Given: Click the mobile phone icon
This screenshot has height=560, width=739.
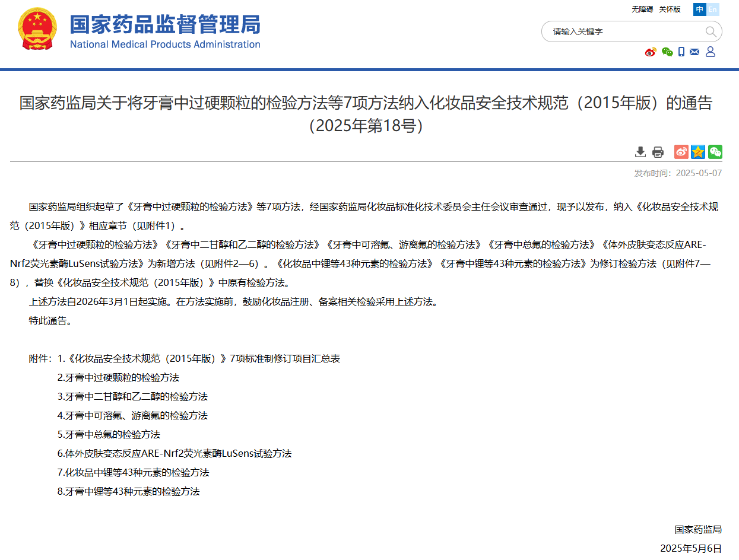Looking at the screenshot, I should (681, 52).
